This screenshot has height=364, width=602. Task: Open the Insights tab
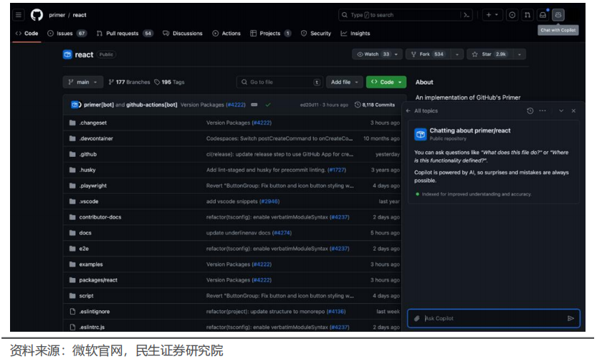355,34
